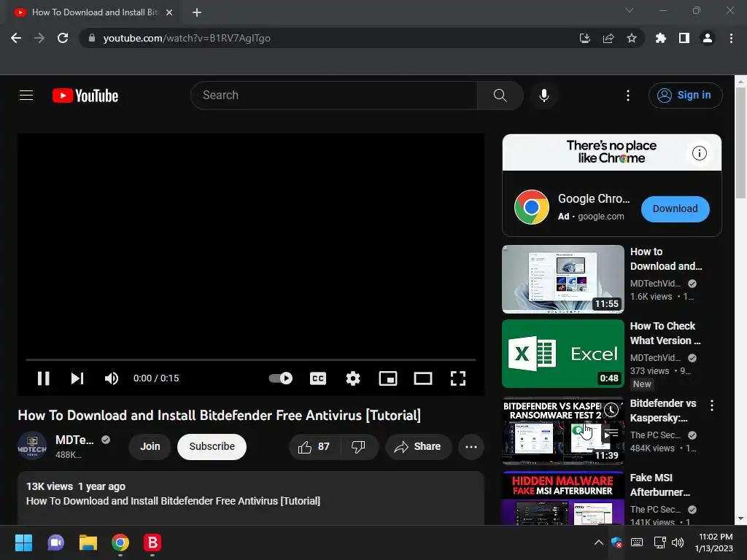Screen dimensions: 747x560
Task: Click the address bar URL
Action: [x=187, y=38]
